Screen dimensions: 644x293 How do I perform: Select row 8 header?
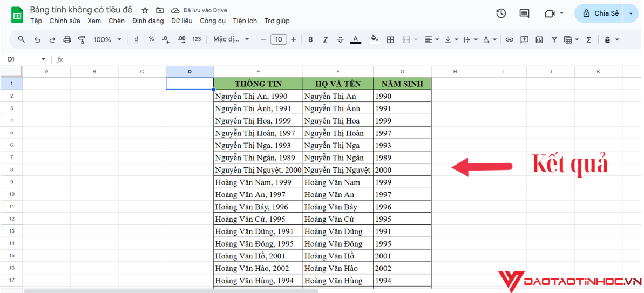(11, 169)
